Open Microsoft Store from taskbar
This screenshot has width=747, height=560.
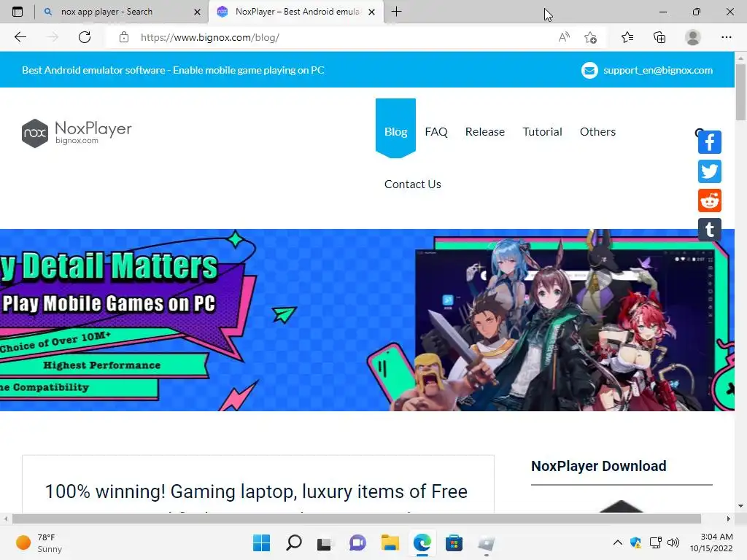(454, 542)
